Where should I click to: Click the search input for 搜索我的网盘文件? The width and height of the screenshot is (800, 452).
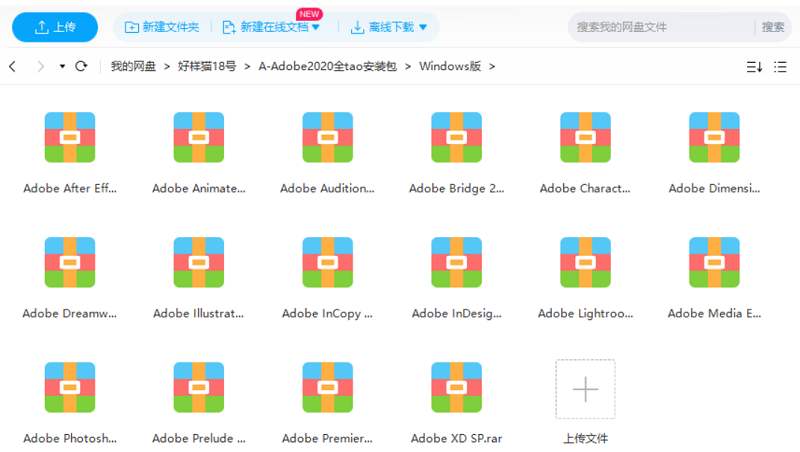tap(660, 27)
